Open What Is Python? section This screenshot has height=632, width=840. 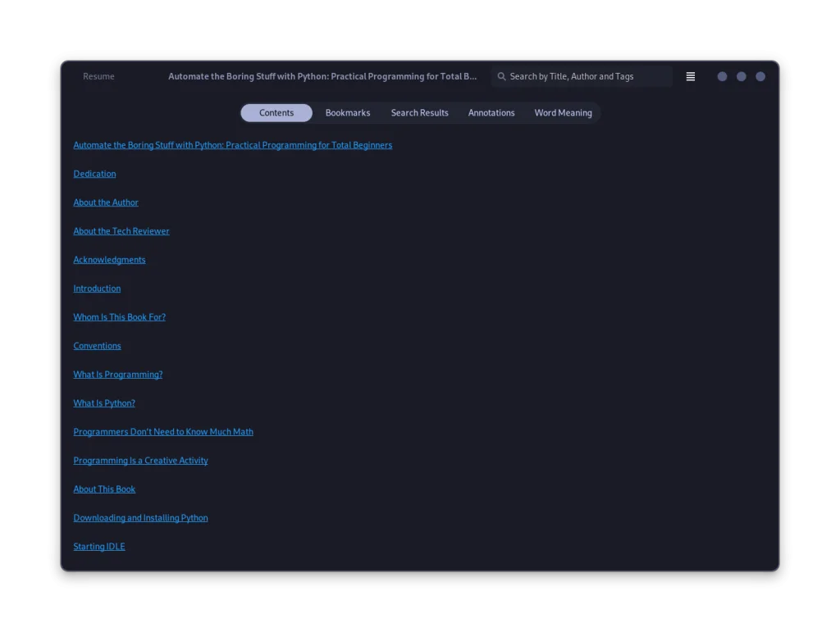point(103,402)
